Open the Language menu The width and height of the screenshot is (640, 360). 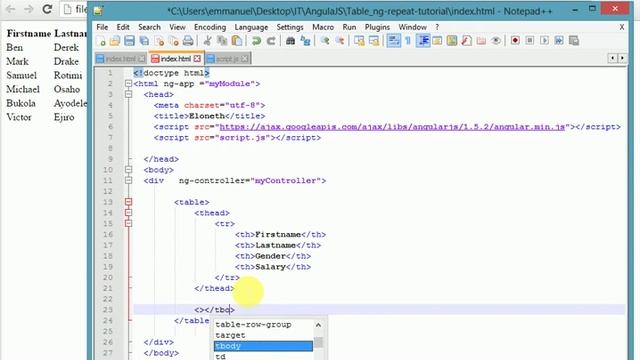pyautogui.click(x=251, y=27)
